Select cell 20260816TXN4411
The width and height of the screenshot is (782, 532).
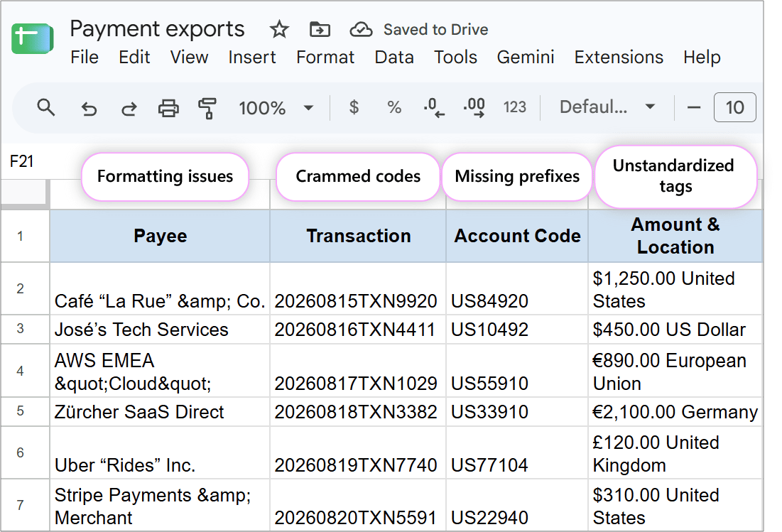click(x=358, y=329)
